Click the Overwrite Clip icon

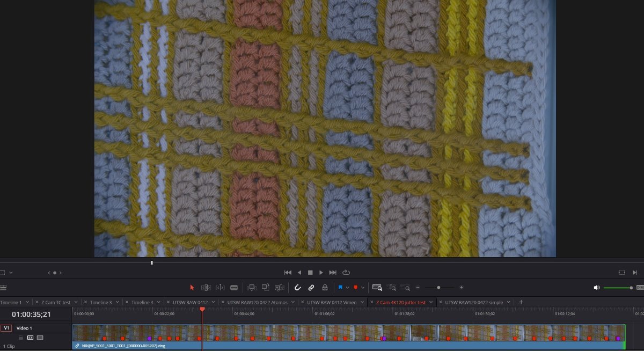coord(265,288)
